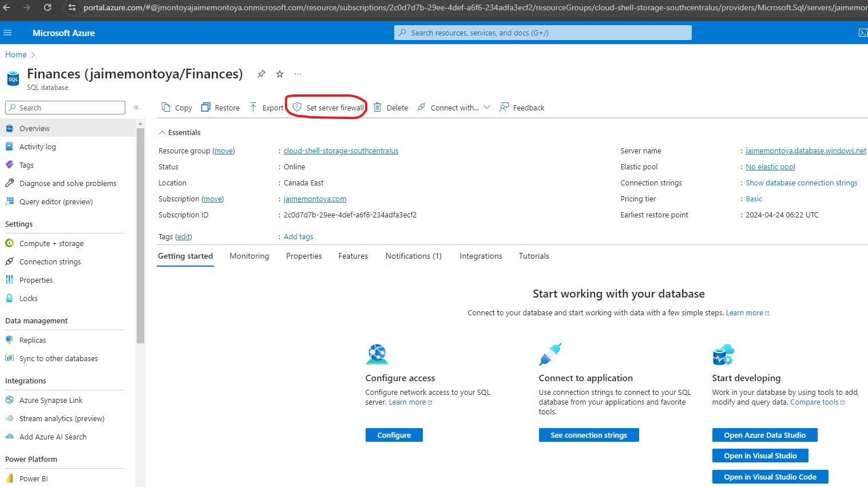Switch to the Properties tab
The image size is (868, 487).
304,256
